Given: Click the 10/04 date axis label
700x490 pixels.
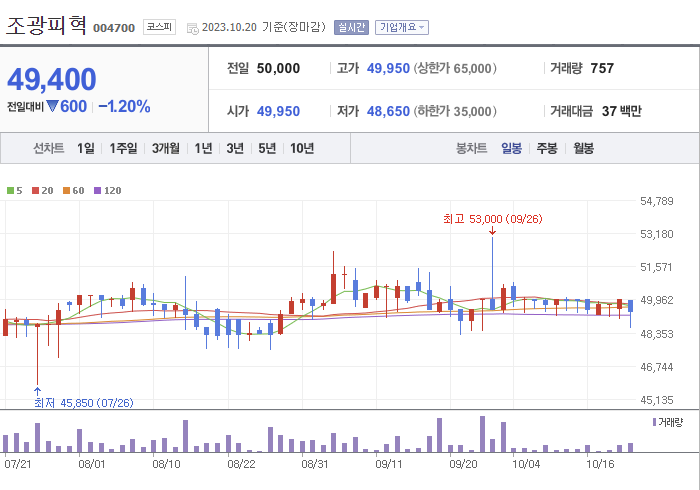Looking at the screenshot, I should [526, 464].
